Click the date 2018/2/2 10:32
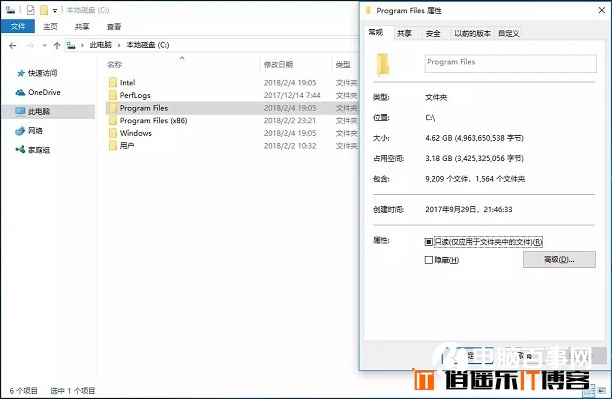Viewport: 612px width, 399px height. click(290, 146)
